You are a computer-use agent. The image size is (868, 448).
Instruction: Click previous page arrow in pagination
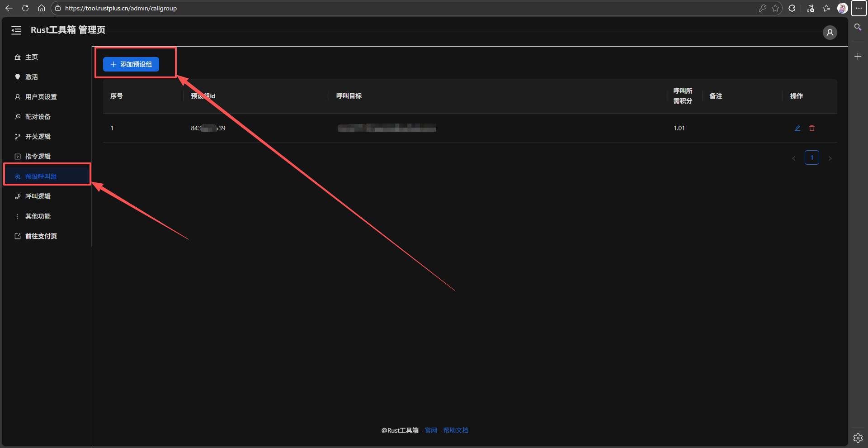794,158
